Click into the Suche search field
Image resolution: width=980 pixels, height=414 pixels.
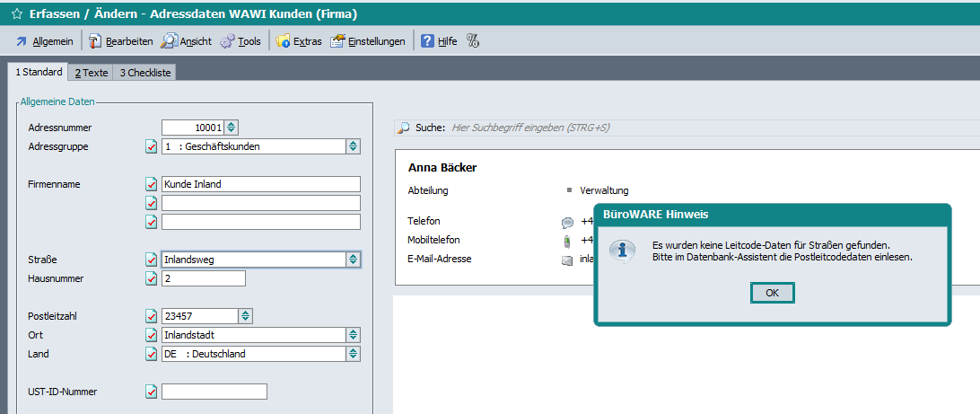[x=700, y=128]
